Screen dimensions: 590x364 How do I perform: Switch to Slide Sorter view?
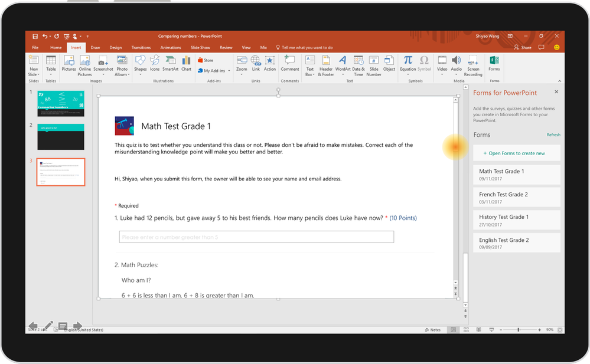point(466,330)
